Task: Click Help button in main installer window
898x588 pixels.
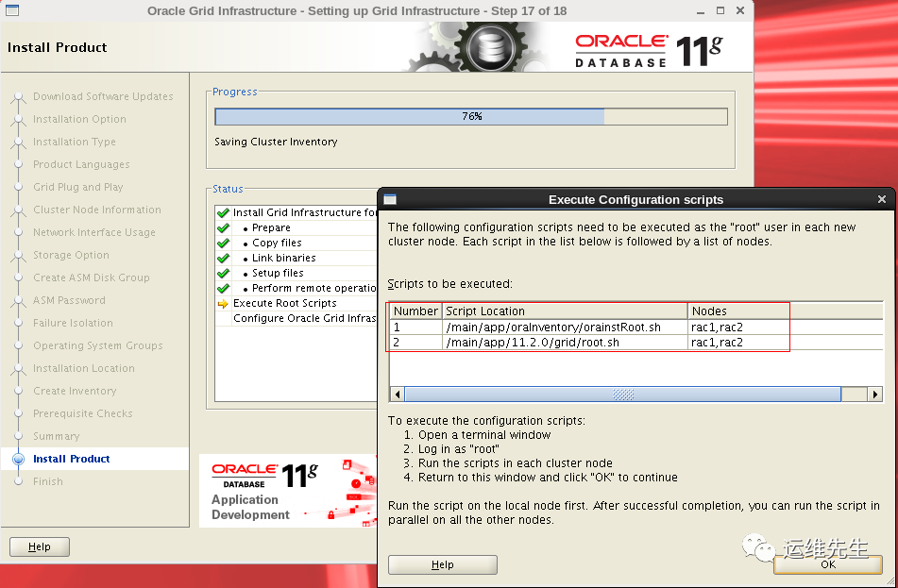Action: click(x=40, y=546)
